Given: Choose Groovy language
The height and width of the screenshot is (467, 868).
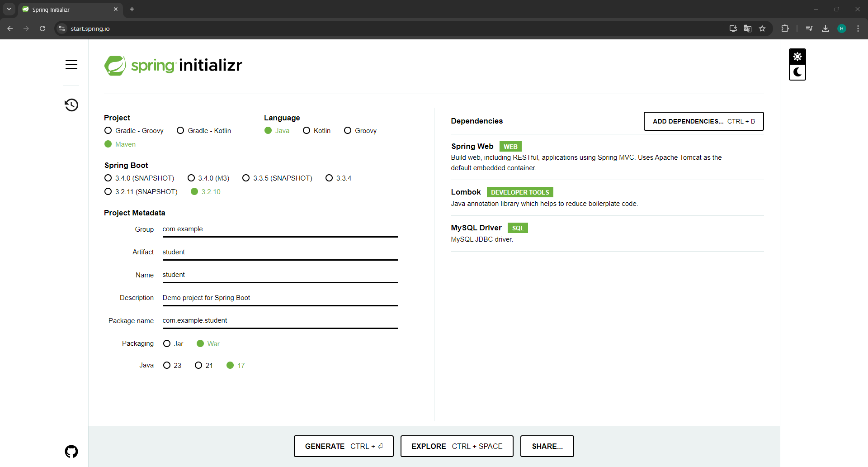Looking at the screenshot, I should pos(360,131).
